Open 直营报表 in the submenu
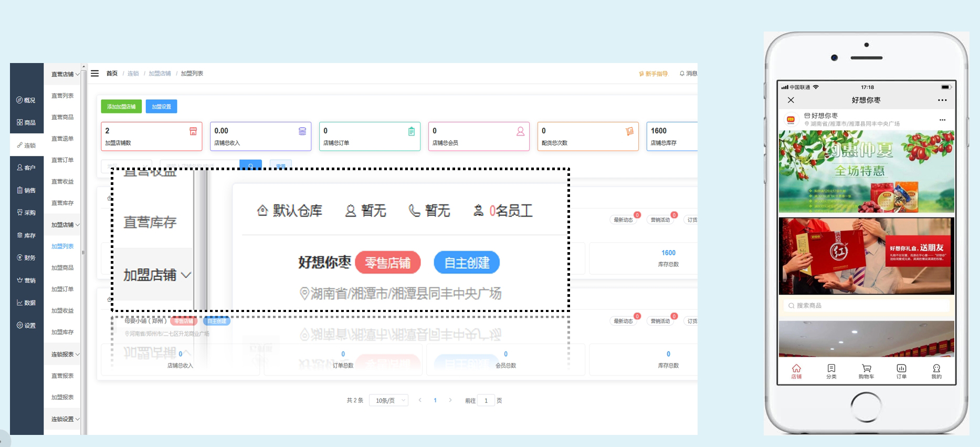The image size is (980, 447). (x=62, y=376)
